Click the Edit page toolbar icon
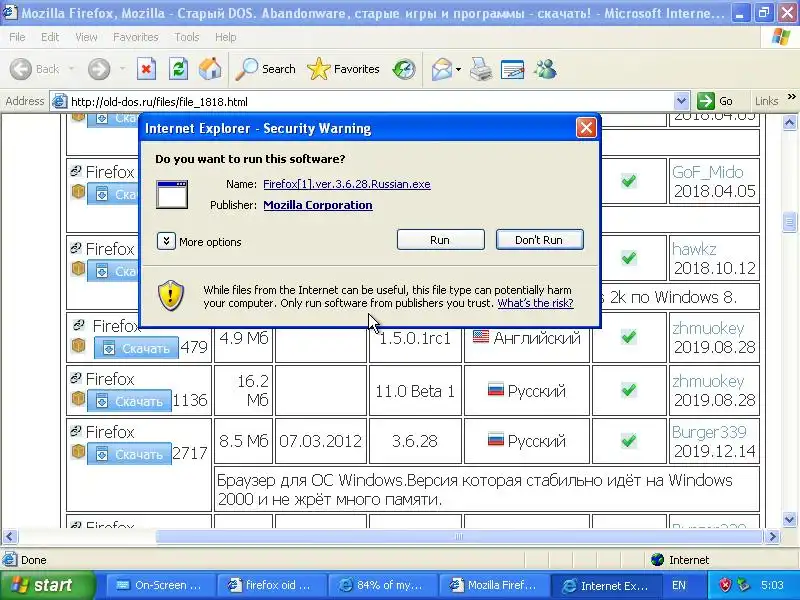 [513, 69]
